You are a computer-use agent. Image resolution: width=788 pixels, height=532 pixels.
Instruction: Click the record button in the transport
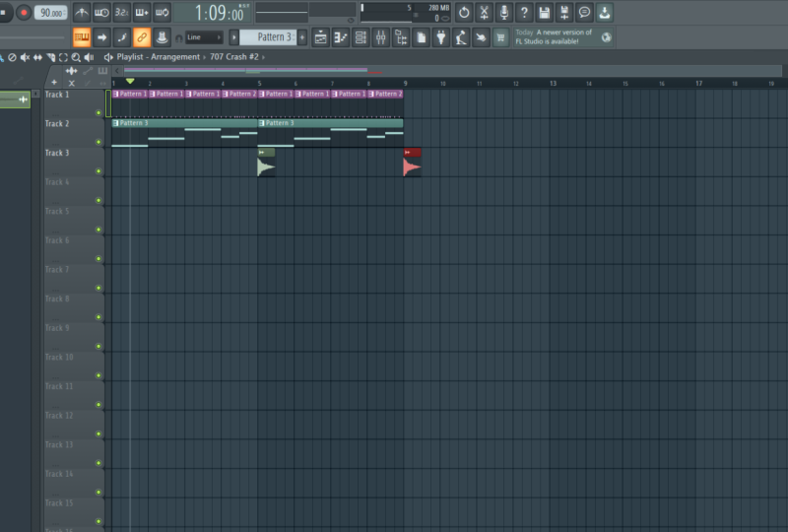[x=23, y=13]
